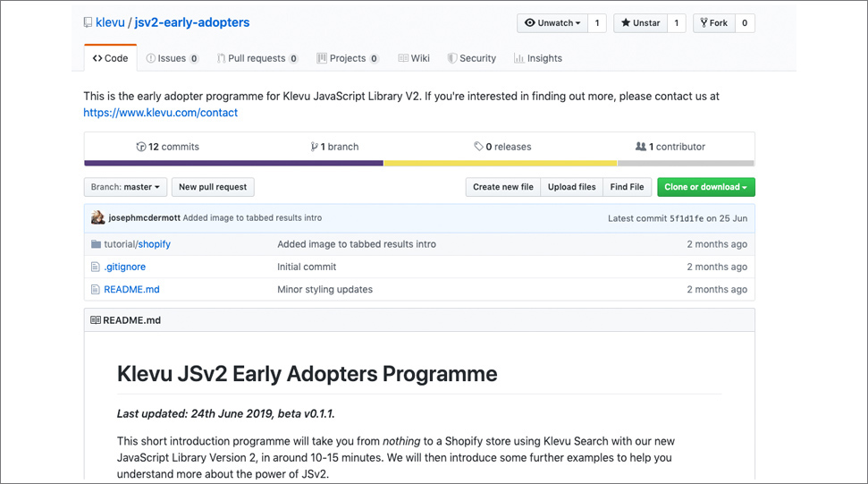Click the Pull requests merge icon
868x484 pixels.
tap(221, 58)
